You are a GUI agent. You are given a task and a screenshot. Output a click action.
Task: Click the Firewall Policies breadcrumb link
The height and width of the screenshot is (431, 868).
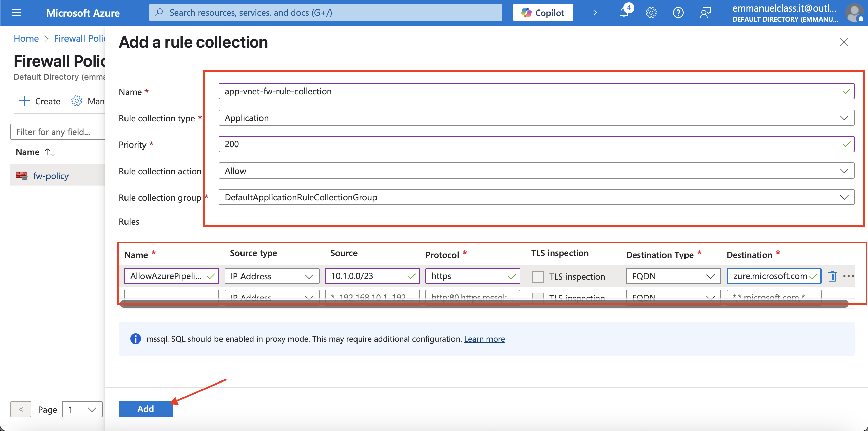[x=80, y=38]
